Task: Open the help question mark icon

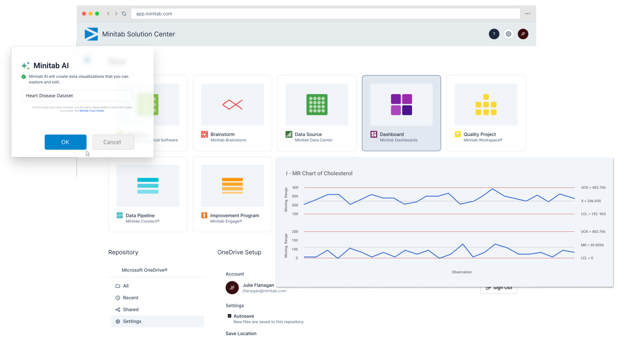Action: point(494,34)
